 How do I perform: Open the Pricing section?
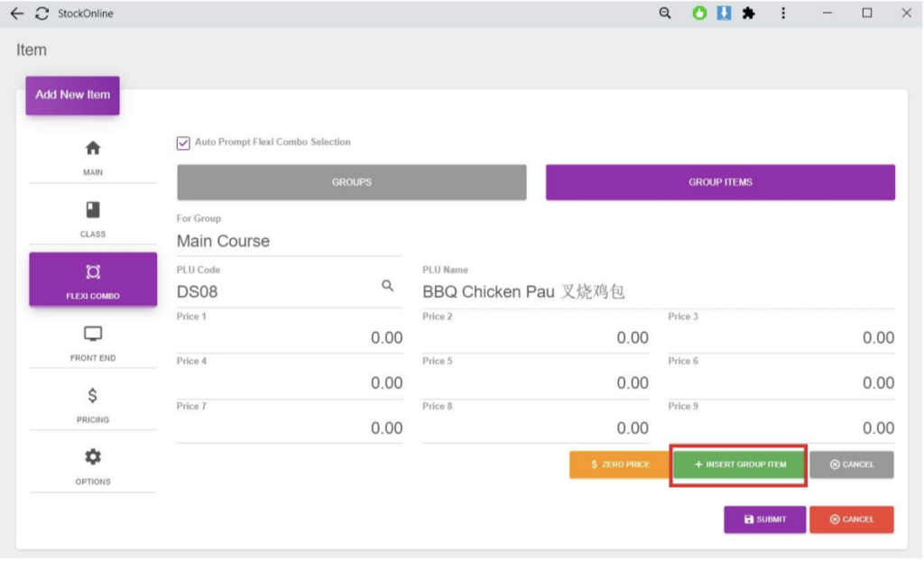coord(92,404)
